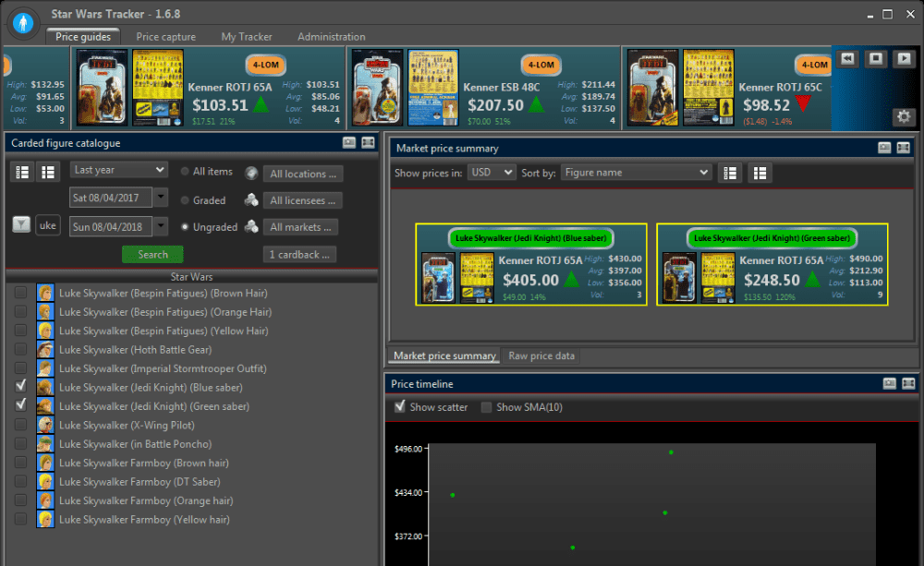Viewport: 924px width, 566px height.
Task: Open ticker settings gear
Action: point(904,116)
